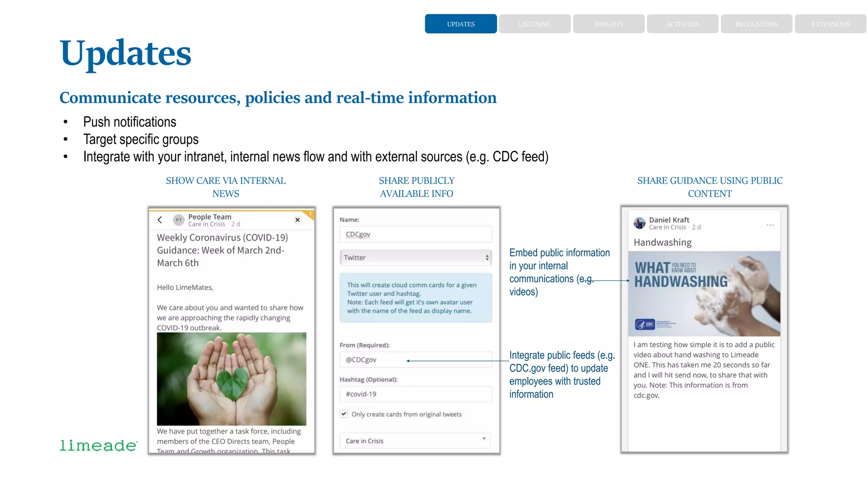Click the CDC logo on handwashing video

(x=645, y=324)
